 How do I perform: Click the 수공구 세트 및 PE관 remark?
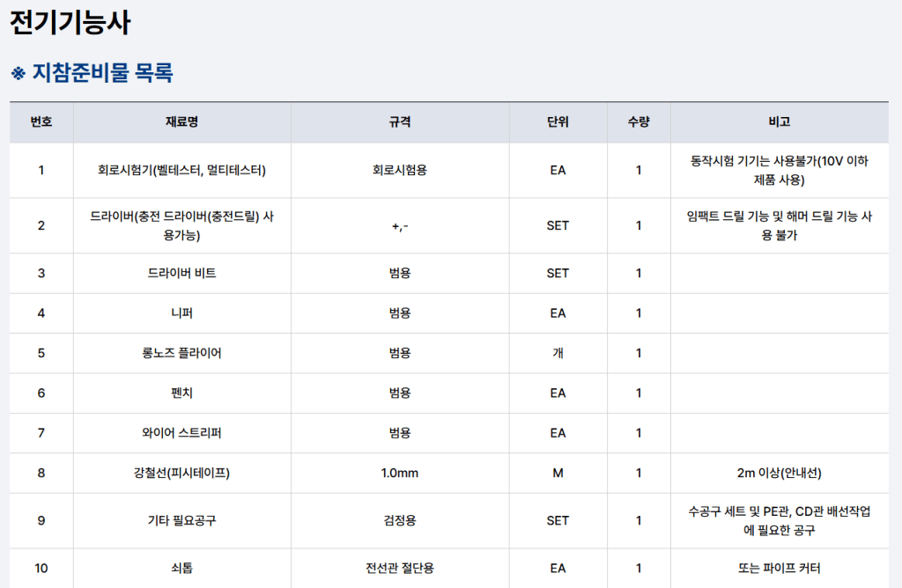[780, 521]
